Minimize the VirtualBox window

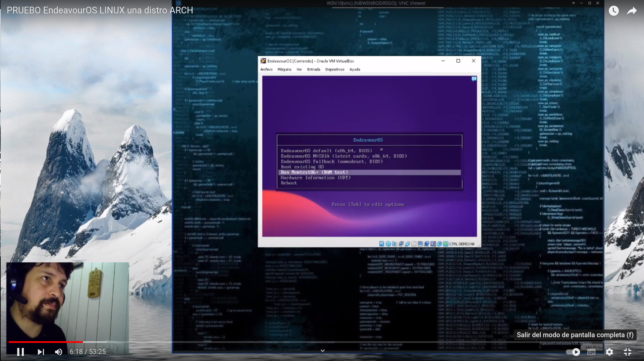pyautogui.click(x=443, y=61)
